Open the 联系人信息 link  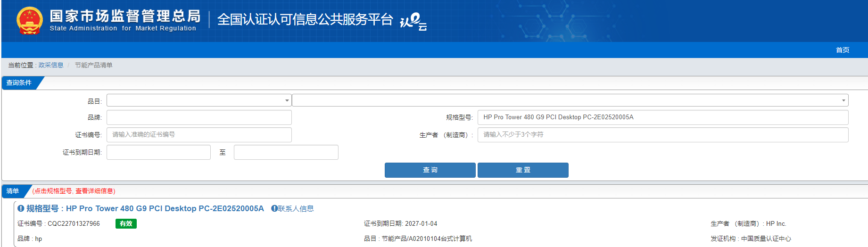(x=296, y=208)
